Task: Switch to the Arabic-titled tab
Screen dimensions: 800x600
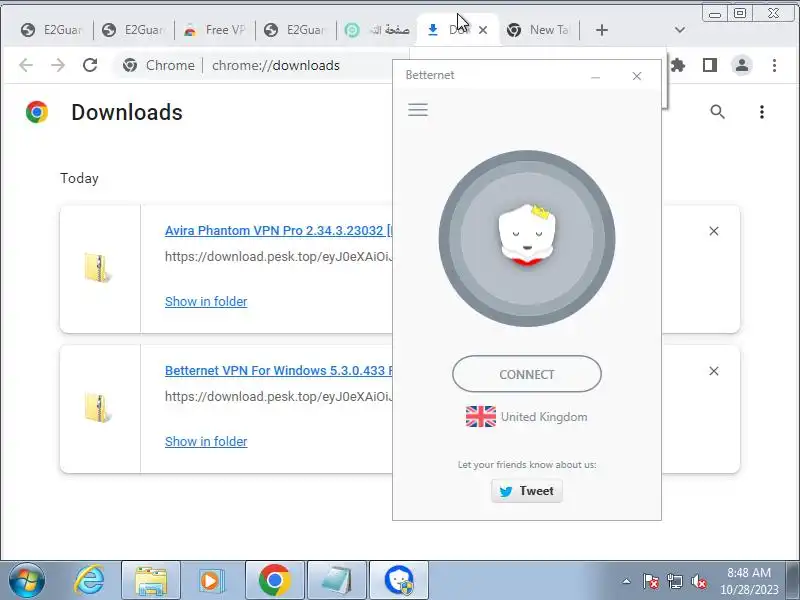Action: (x=377, y=30)
